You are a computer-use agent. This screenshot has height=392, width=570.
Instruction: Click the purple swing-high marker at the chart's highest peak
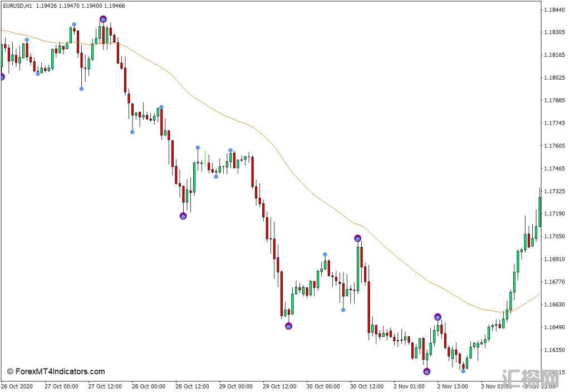(x=103, y=19)
